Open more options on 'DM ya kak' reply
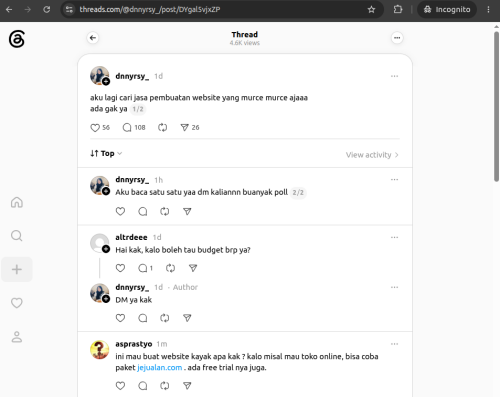 pyautogui.click(x=394, y=287)
